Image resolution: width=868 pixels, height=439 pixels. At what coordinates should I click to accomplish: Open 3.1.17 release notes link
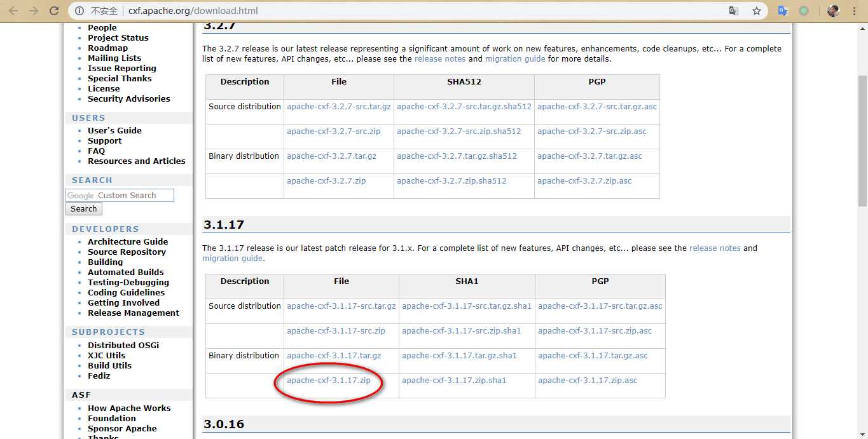(x=715, y=248)
